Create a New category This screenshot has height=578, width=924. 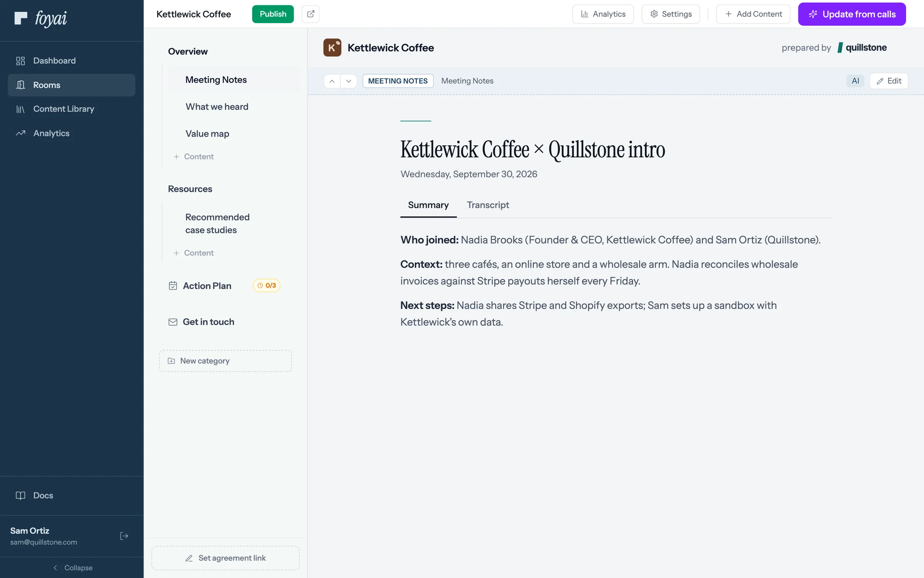click(226, 361)
